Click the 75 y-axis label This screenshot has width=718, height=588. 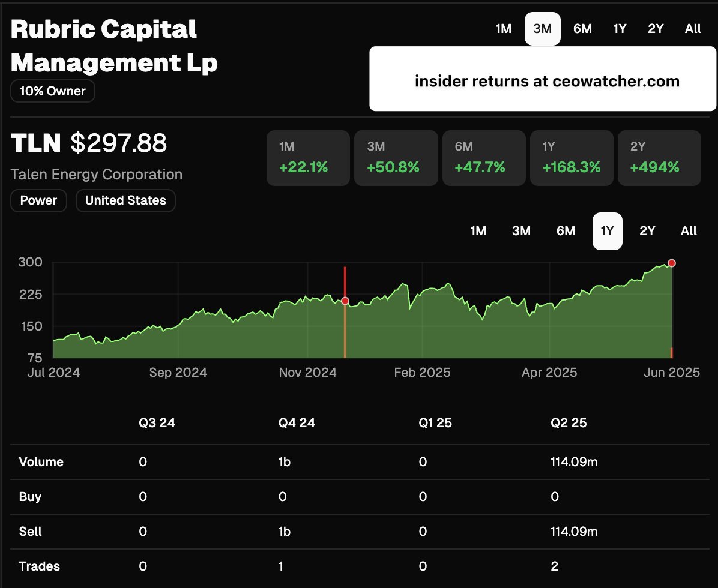[x=35, y=358]
